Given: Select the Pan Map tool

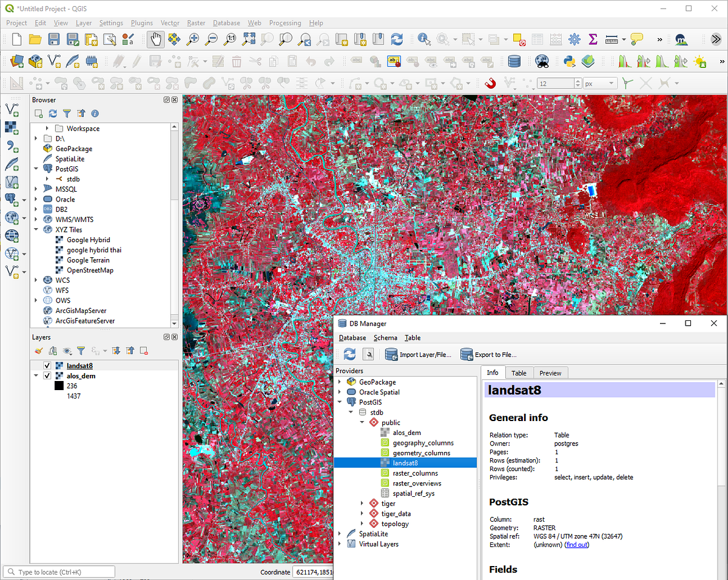Looking at the screenshot, I should (156, 39).
